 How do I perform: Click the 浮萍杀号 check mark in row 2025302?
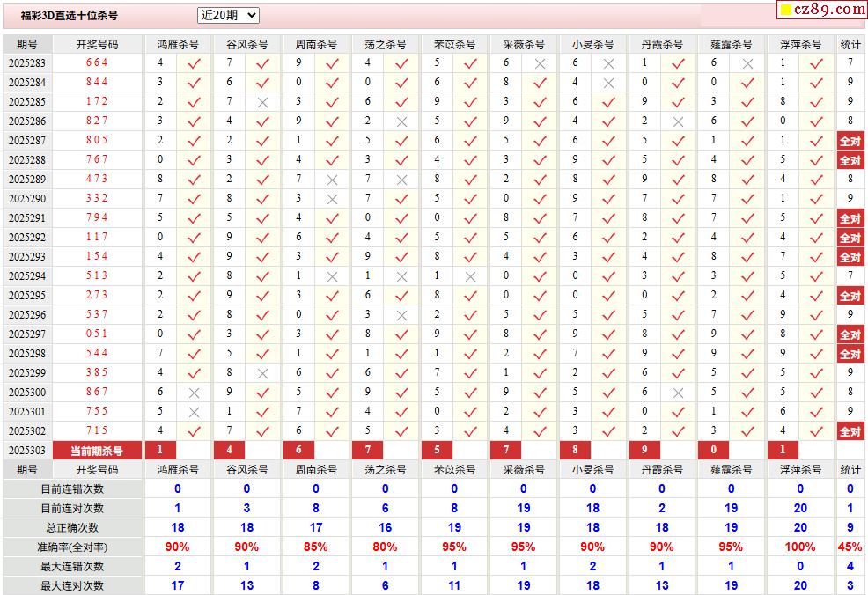coord(816,431)
